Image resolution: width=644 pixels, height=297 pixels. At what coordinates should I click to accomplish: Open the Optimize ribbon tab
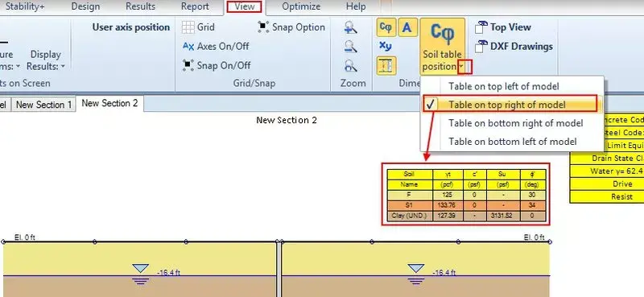click(x=301, y=6)
